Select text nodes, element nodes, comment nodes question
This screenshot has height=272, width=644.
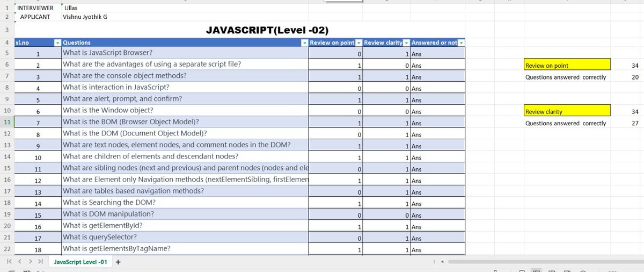[x=185, y=145]
